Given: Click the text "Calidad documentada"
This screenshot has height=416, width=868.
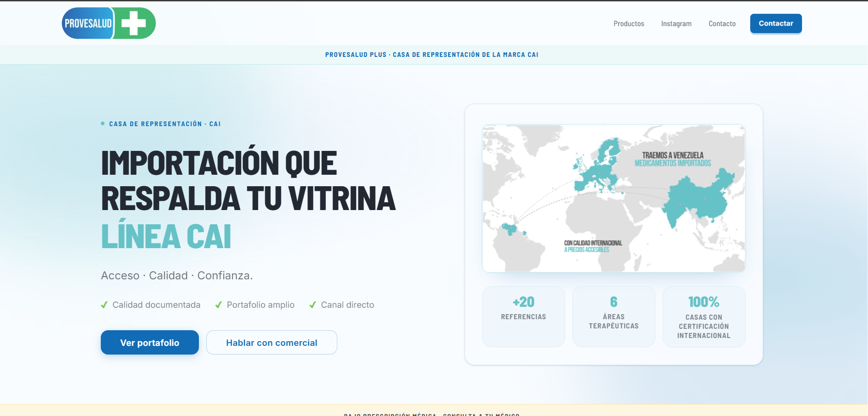Looking at the screenshot, I should 156,305.
